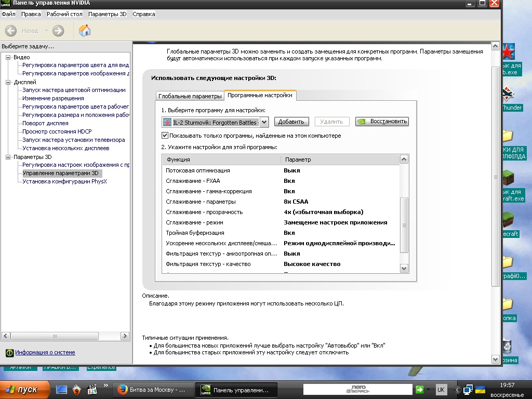Open the Информация о системе link
The height and width of the screenshot is (399, 532).
point(45,352)
